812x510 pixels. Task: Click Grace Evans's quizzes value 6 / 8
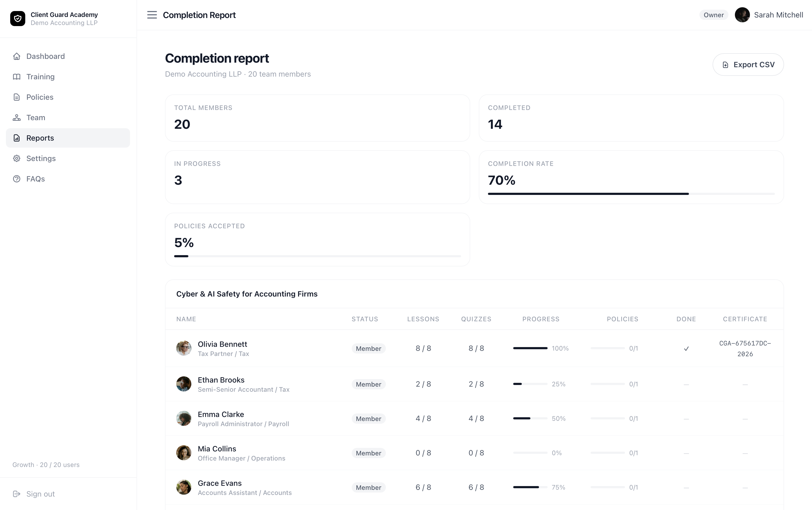[x=476, y=487]
